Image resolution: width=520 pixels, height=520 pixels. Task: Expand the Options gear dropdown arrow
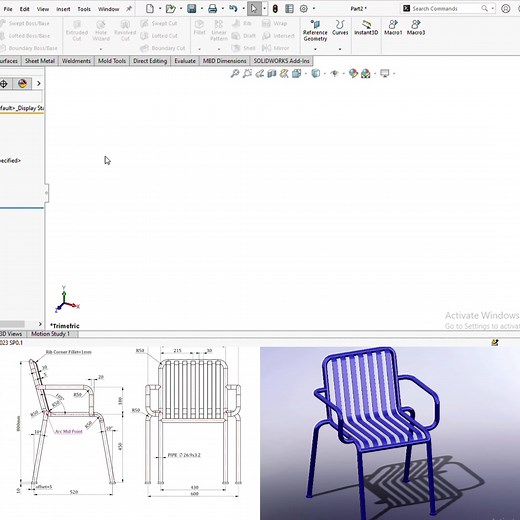coord(314,9)
